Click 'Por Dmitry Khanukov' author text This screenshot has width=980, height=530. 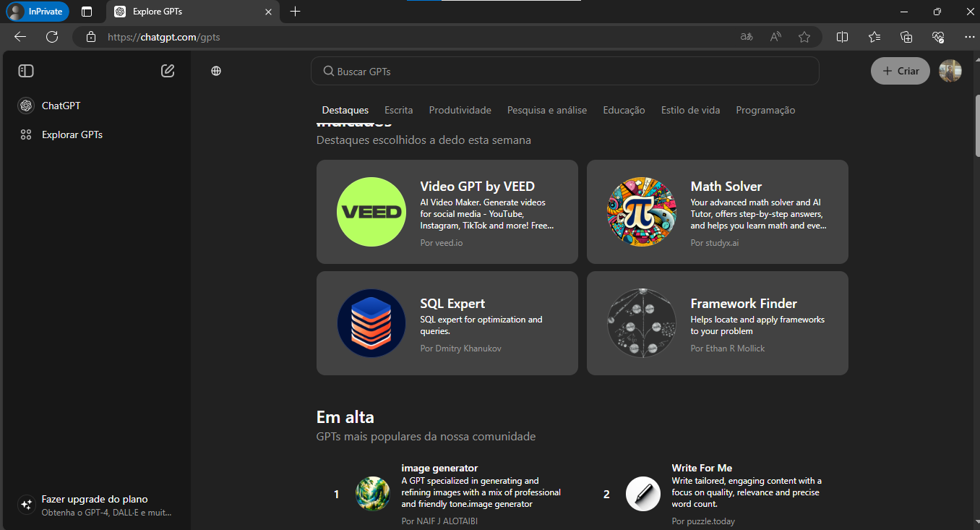coord(460,349)
